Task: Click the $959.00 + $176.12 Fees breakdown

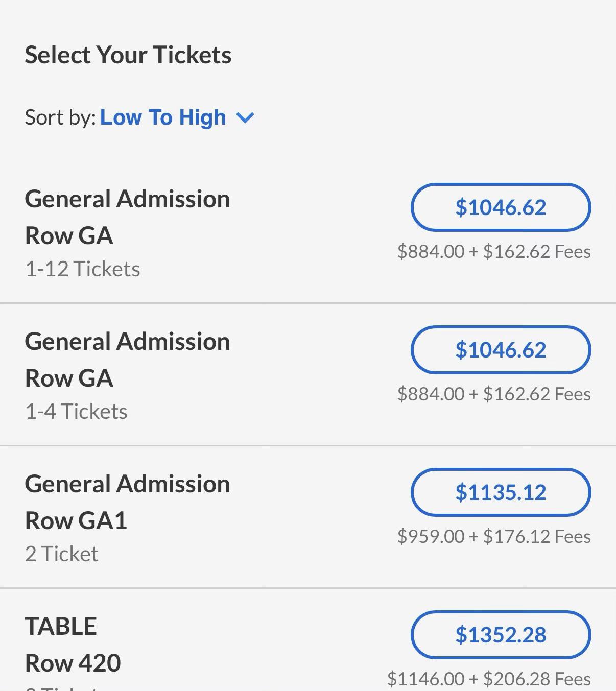Action: click(494, 536)
